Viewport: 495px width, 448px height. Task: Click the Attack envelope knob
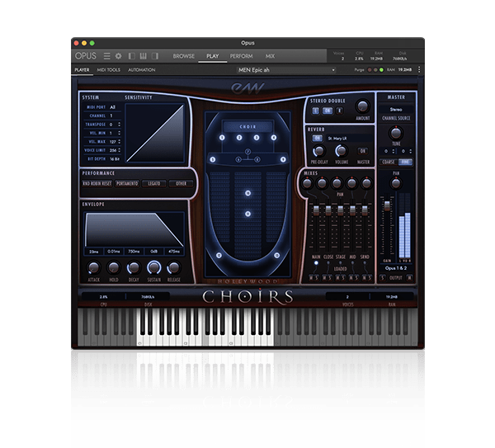click(92, 267)
